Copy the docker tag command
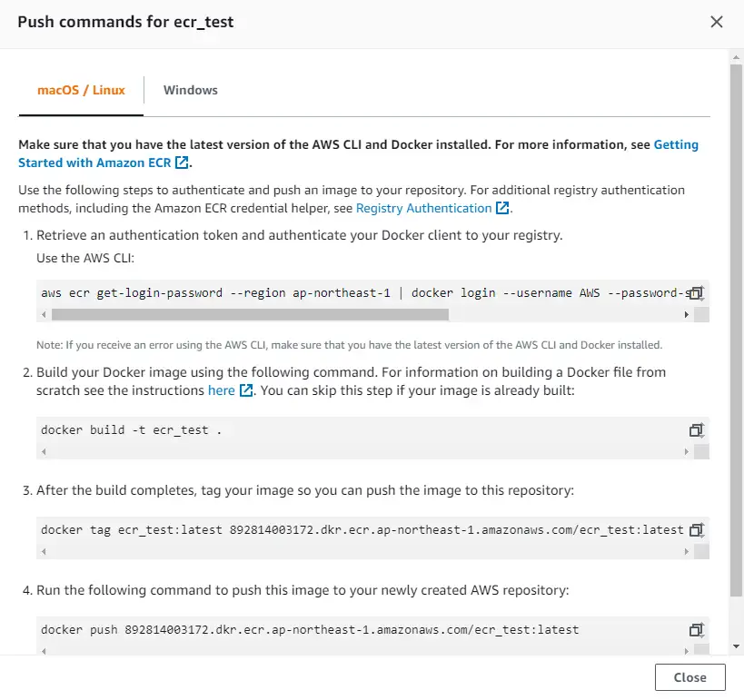 (x=696, y=529)
